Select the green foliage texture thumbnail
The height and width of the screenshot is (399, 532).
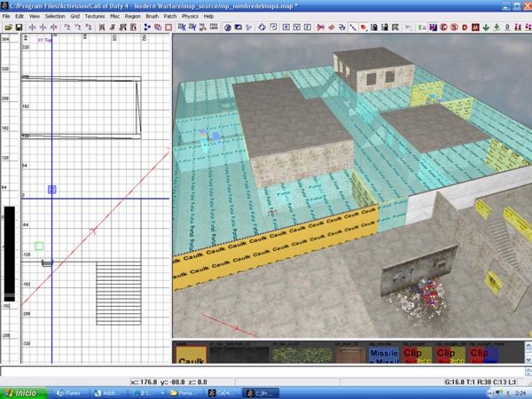click(301, 355)
